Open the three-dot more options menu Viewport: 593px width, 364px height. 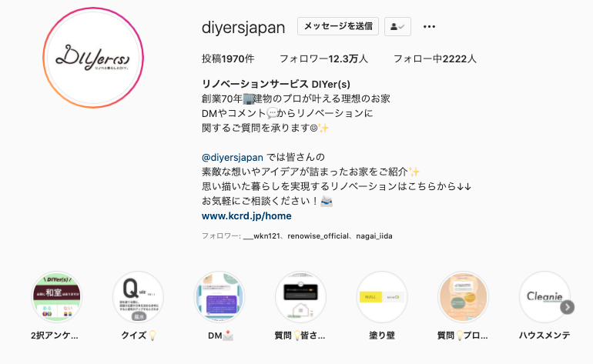(429, 26)
